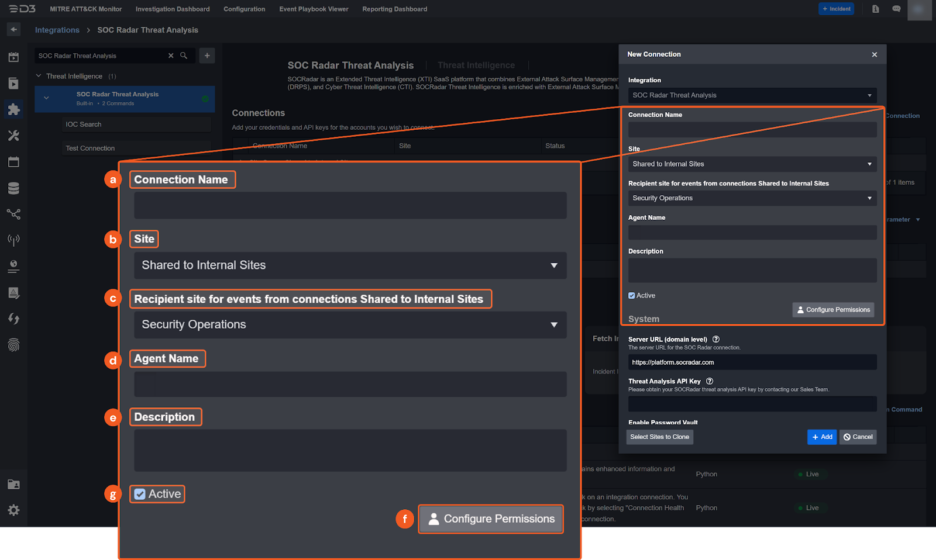This screenshot has height=560, width=936.
Task: Open the wrench and screwdriver utilities icon
Action: [x=13, y=136]
